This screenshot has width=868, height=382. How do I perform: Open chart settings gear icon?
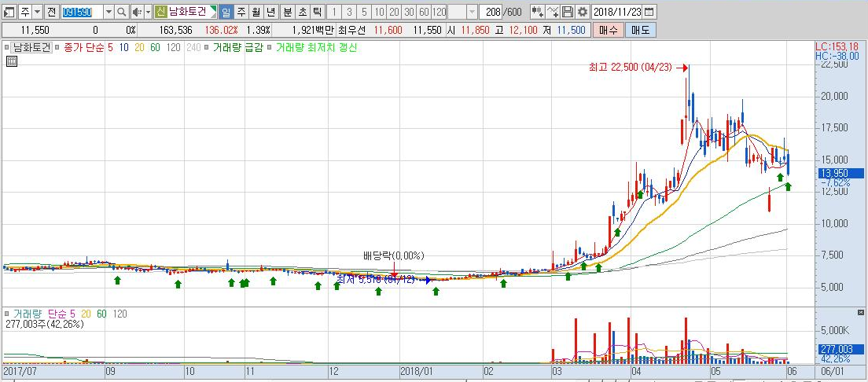click(583, 12)
